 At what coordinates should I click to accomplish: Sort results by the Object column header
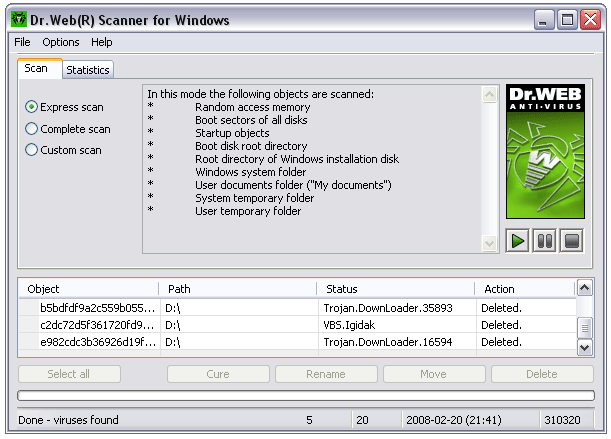pos(89,289)
